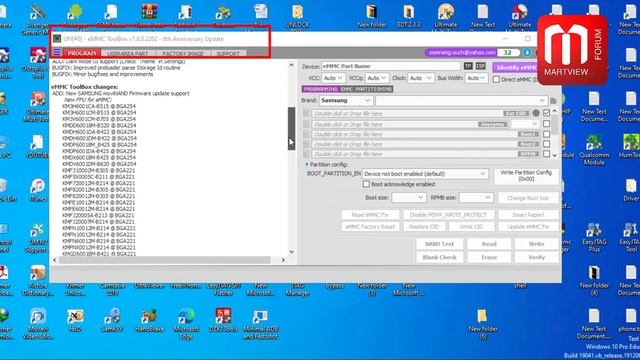This screenshot has height=360, width=640.
Task: Check the third file row checkbox
Action: [547, 134]
